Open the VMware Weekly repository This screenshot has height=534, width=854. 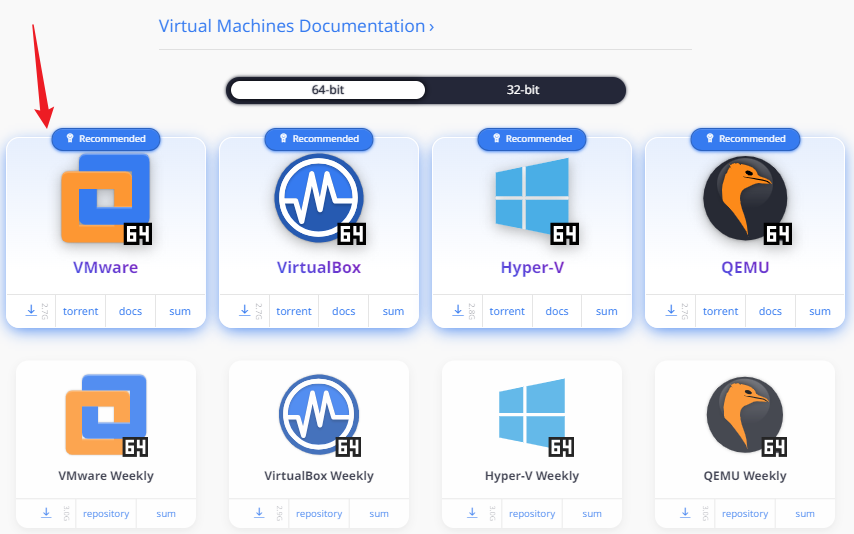point(106,514)
